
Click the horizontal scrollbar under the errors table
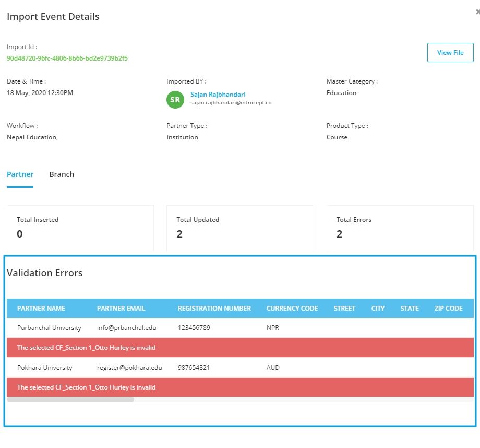pyautogui.click(x=70, y=399)
